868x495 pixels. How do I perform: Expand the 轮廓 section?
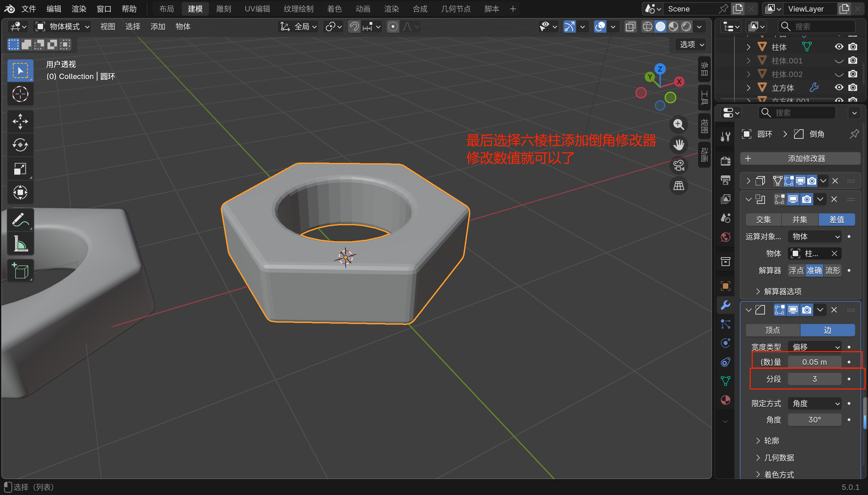point(771,441)
